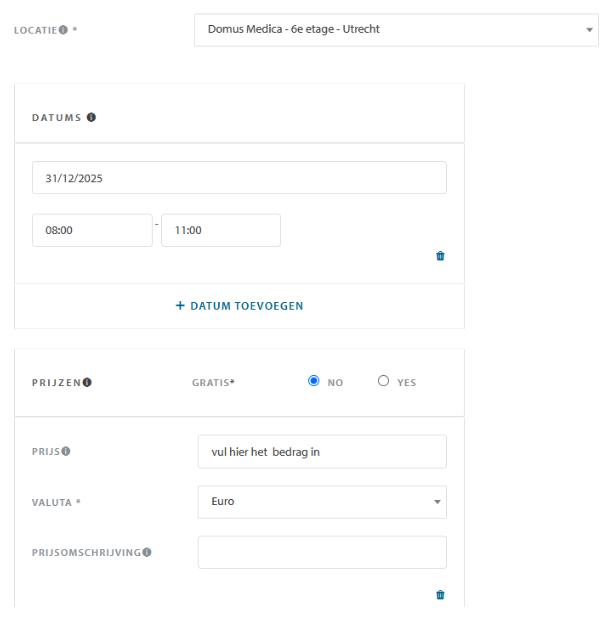Click the Gratis label text
Screen dimensions: 609x617
(x=212, y=382)
